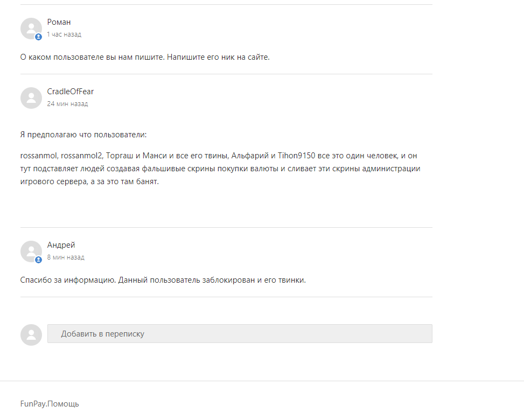Click the line starting 'игрового сервера'
The width and height of the screenshot is (524, 420).
(89, 182)
